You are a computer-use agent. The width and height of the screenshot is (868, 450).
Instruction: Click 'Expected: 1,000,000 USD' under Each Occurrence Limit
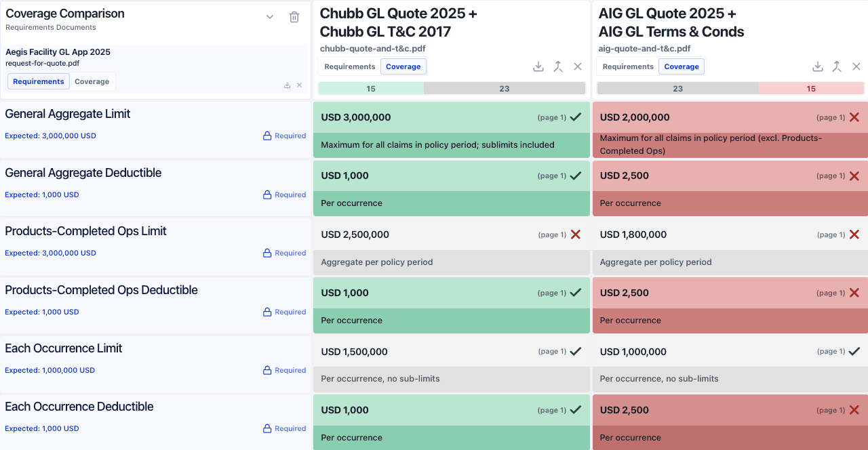(x=50, y=370)
